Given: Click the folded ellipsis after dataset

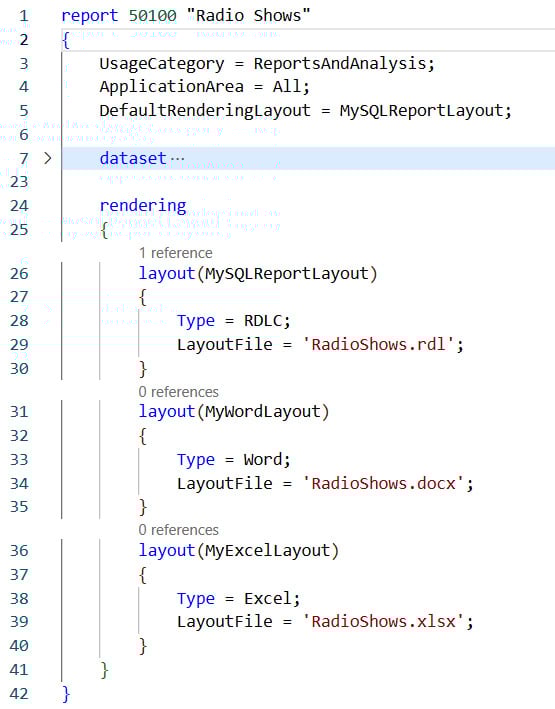Looking at the screenshot, I should (x=177, y=159).
